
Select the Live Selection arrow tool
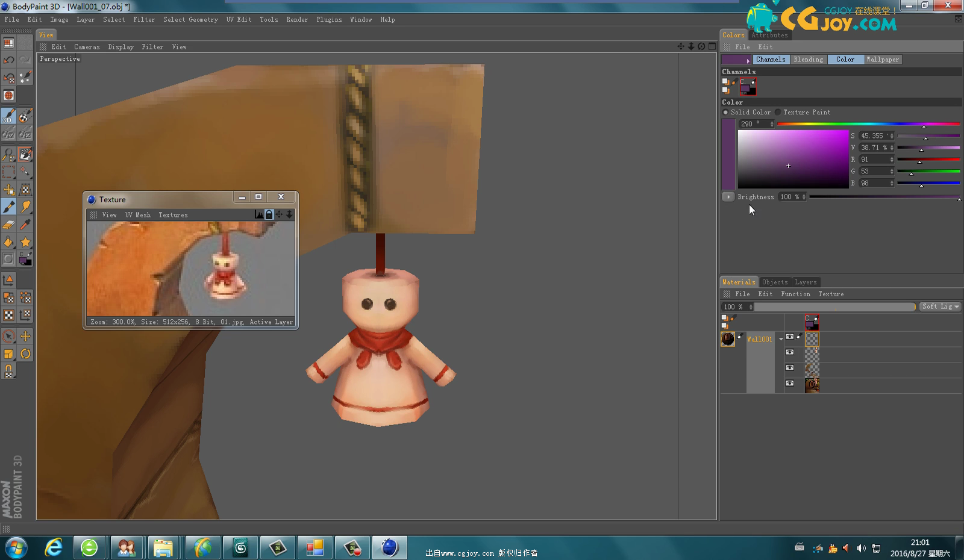(8, 337)
